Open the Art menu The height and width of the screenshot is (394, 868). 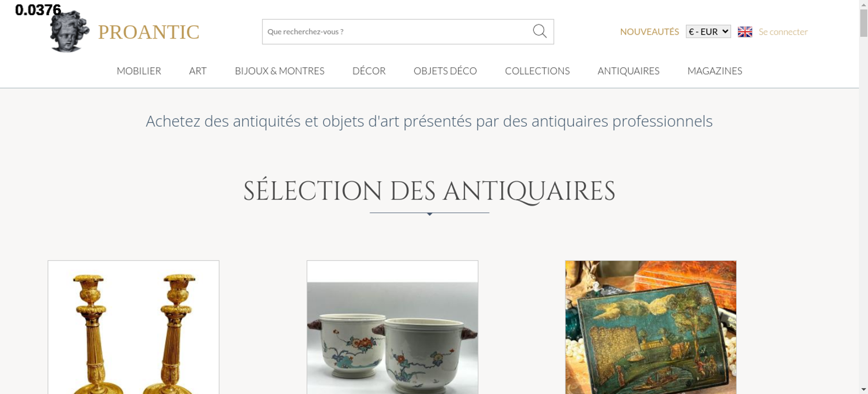[x=198, y=71]
